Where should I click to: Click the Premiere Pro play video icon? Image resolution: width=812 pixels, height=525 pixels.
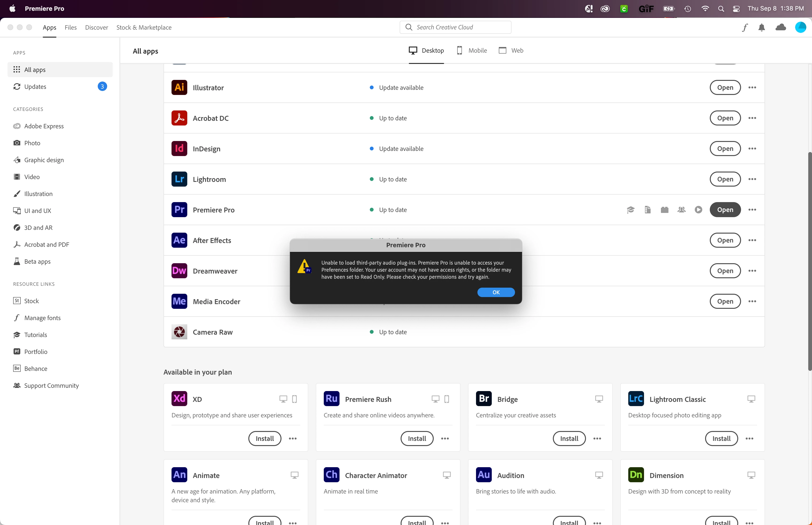698,210
